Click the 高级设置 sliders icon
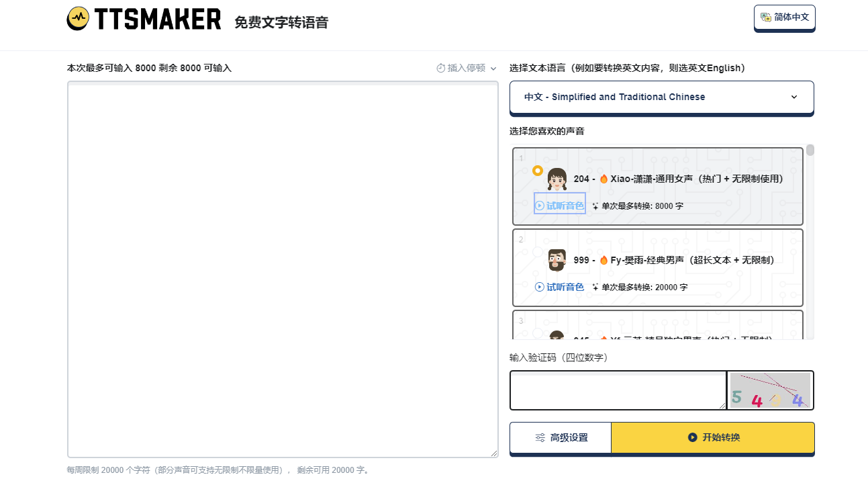868x481 pixels. pyautogui.click(x=539, y=437)
